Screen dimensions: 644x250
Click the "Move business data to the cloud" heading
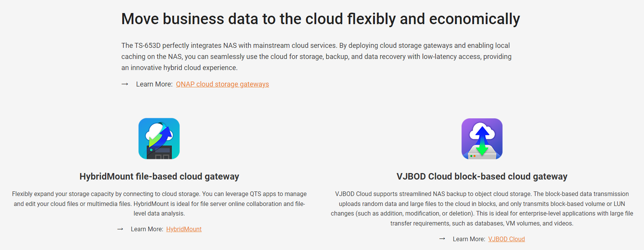320,19
